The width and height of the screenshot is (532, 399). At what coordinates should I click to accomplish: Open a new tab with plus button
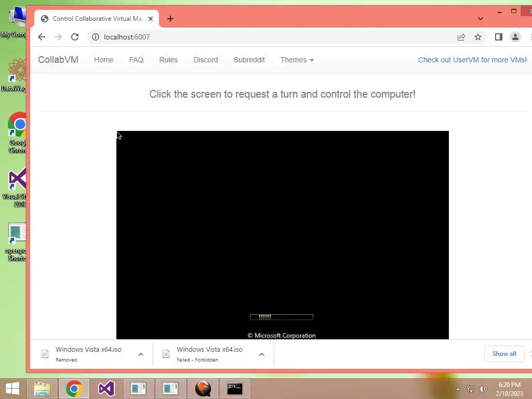click(170, 19)
